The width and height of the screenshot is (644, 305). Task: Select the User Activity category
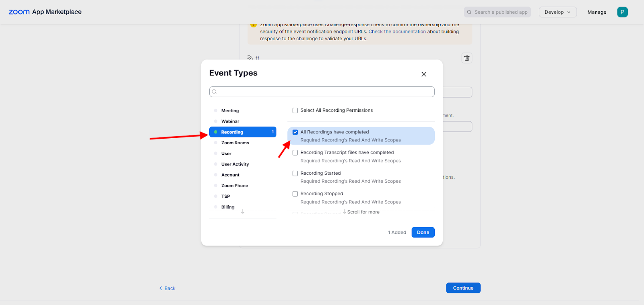point(243,164)
